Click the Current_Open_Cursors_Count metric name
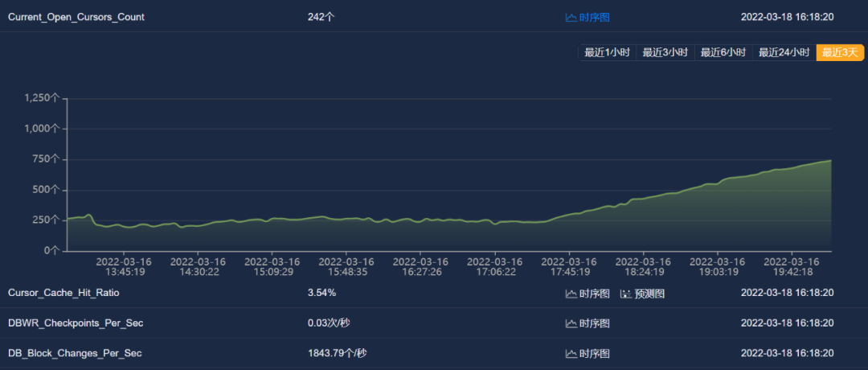 76,17
